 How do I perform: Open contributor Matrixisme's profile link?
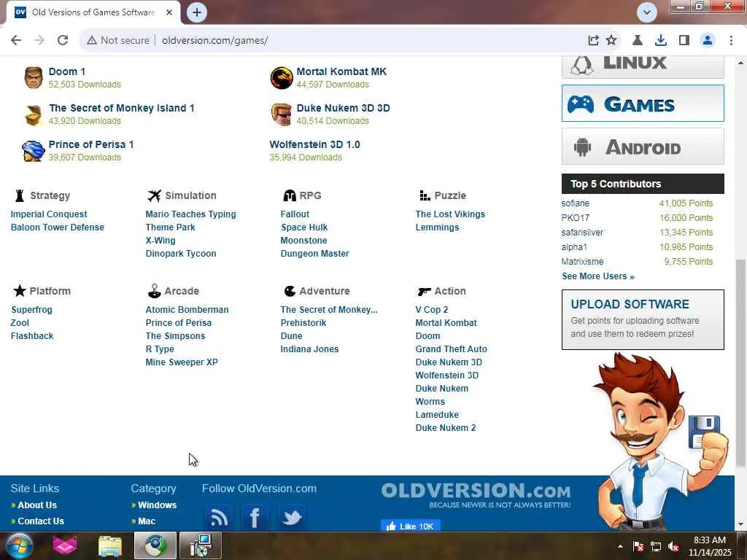coord(582,262)
